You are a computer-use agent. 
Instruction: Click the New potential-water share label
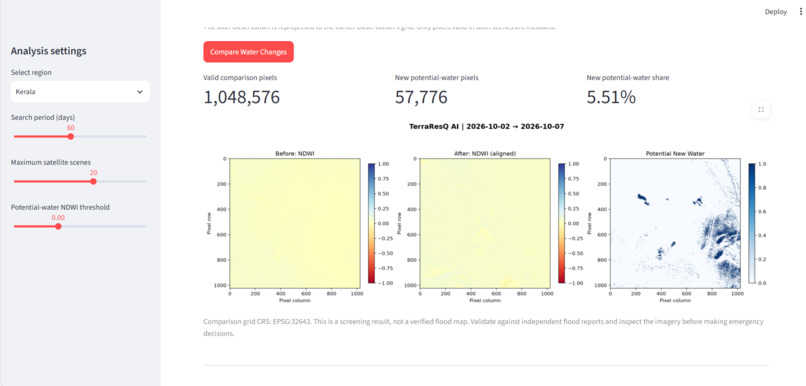tap(628, 78)
